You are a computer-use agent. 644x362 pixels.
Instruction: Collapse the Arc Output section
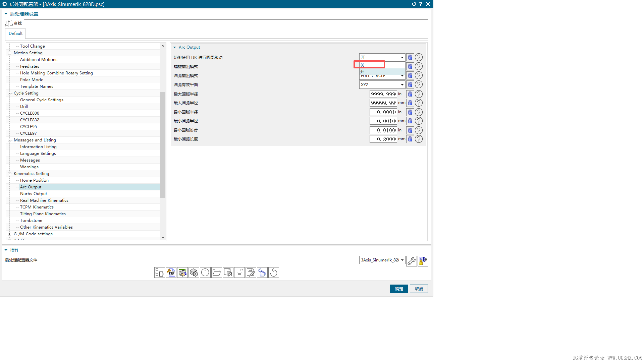pyautogui.click(x=175, y=47)
